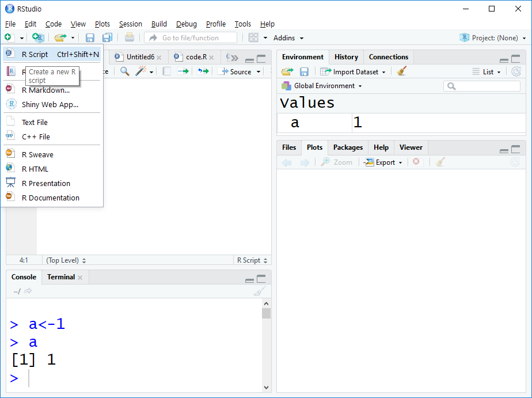Select R HTML menu entry

click(52, 169)
